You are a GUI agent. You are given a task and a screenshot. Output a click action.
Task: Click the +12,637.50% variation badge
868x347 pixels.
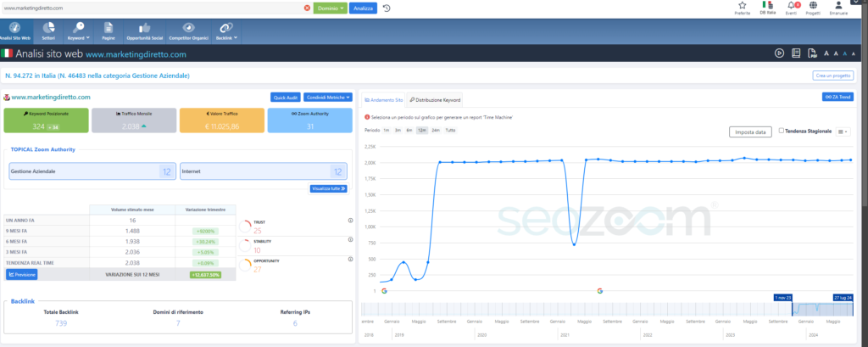pyautogui.click(x=205, y=274)
